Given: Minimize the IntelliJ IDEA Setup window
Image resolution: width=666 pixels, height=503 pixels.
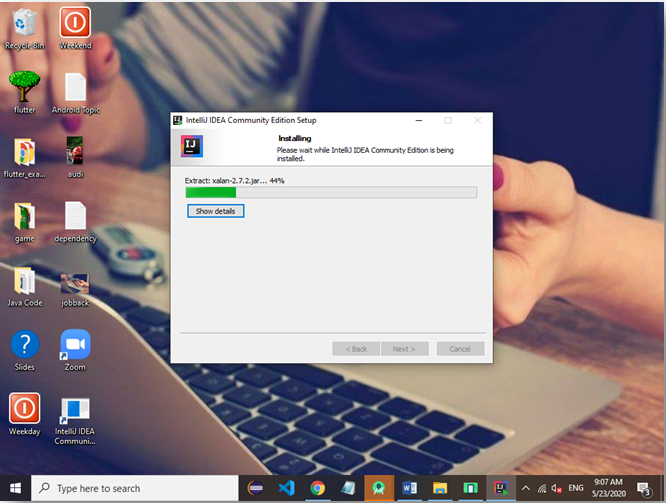Looking at the screenshot, I should point(419,121).
